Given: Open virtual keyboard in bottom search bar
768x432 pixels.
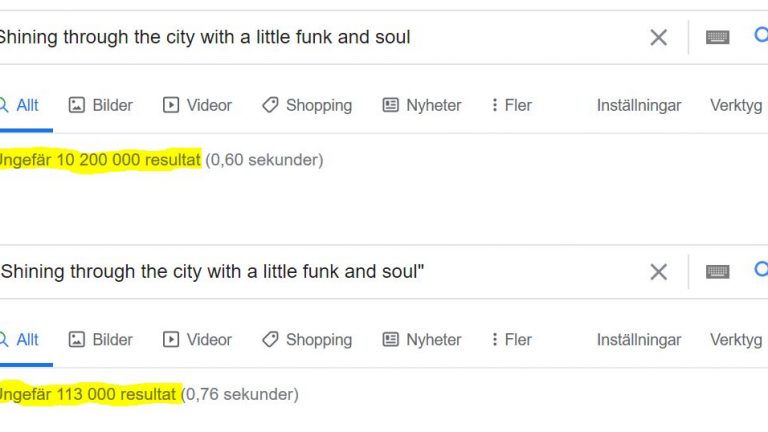Looking at the screenshot, I should coord(718,272).
